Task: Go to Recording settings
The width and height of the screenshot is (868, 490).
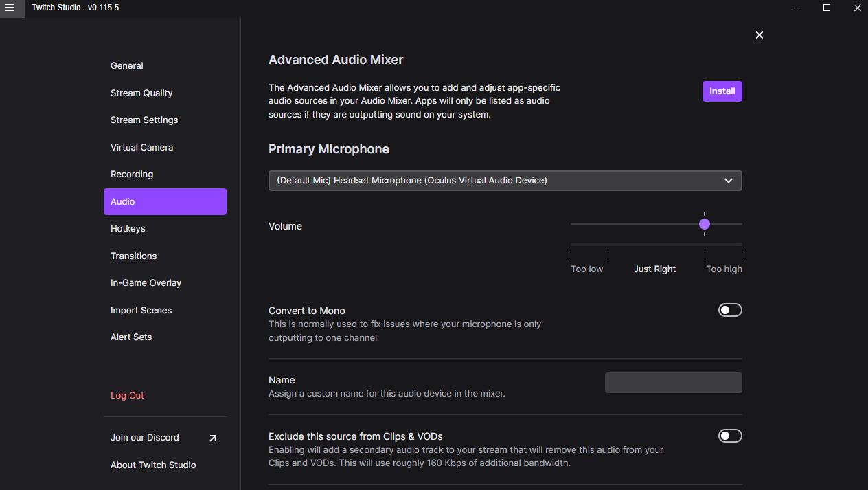Action: click(x=132, y=174)
